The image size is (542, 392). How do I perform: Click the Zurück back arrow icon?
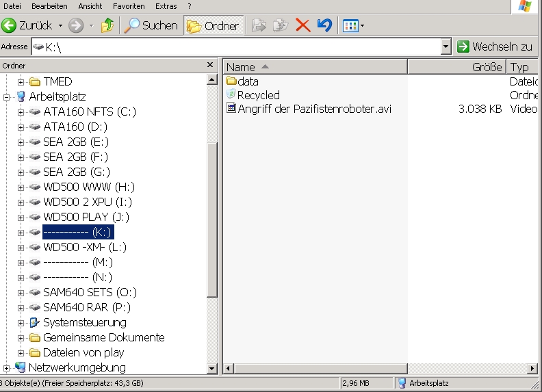click(x=9, y=26)
